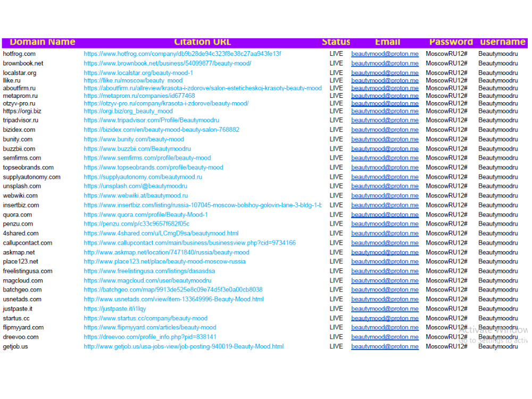Select the password cell in the semfirms.com row

[446, 158]
